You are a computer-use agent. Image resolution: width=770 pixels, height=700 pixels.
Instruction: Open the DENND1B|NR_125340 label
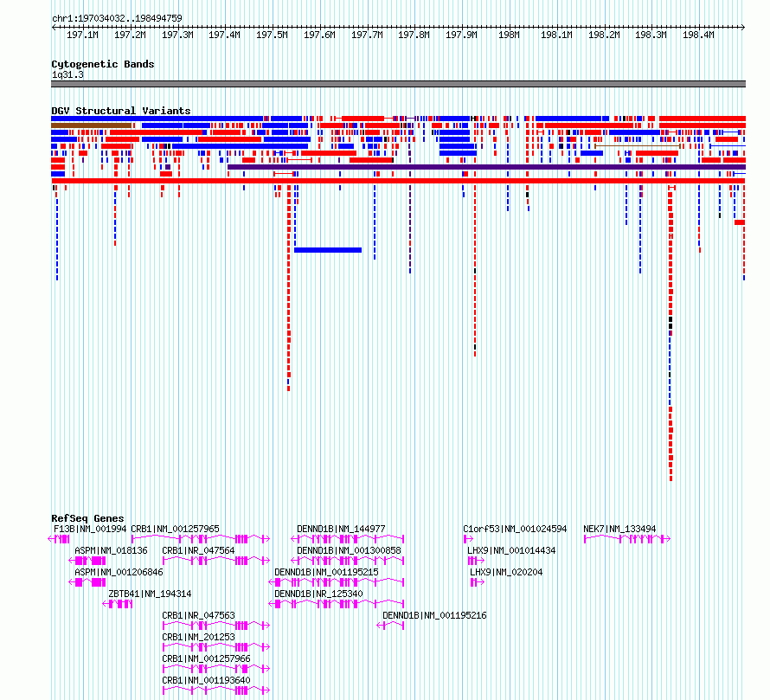pyautogui.click(x=318, y=594)
